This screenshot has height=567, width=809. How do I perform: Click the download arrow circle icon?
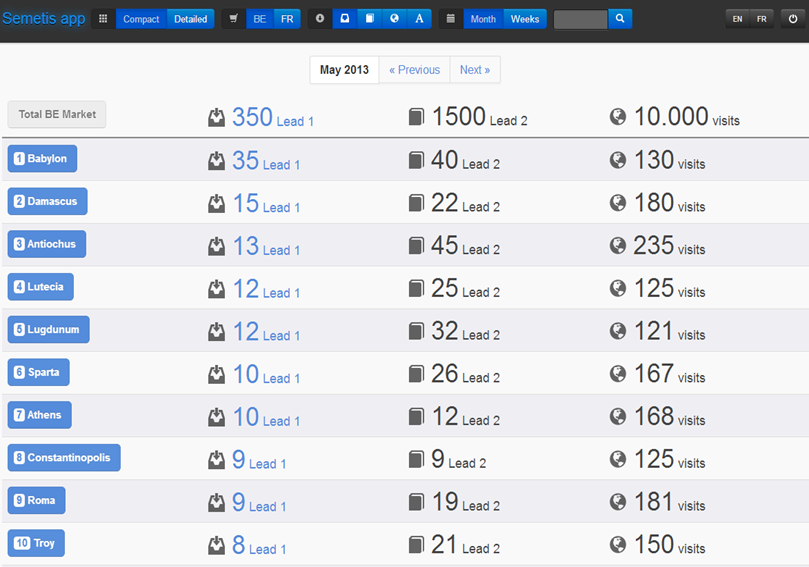[319, 19]
